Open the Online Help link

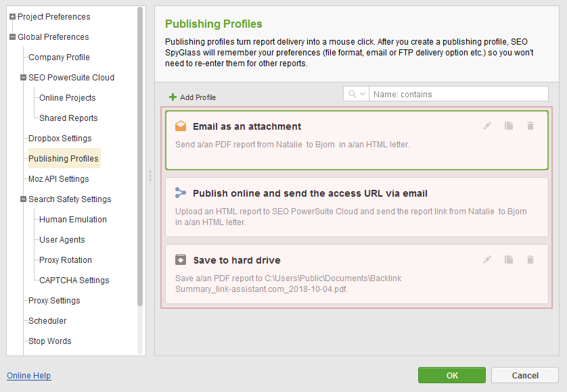[29, 376]
